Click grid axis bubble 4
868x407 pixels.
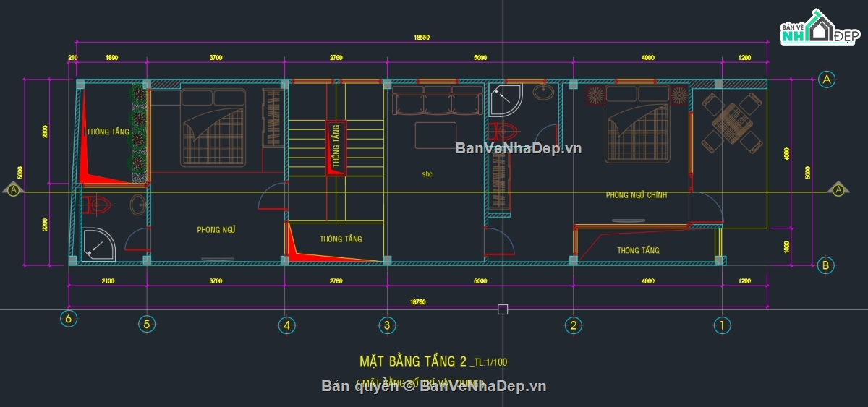click(x=286, y=325)
